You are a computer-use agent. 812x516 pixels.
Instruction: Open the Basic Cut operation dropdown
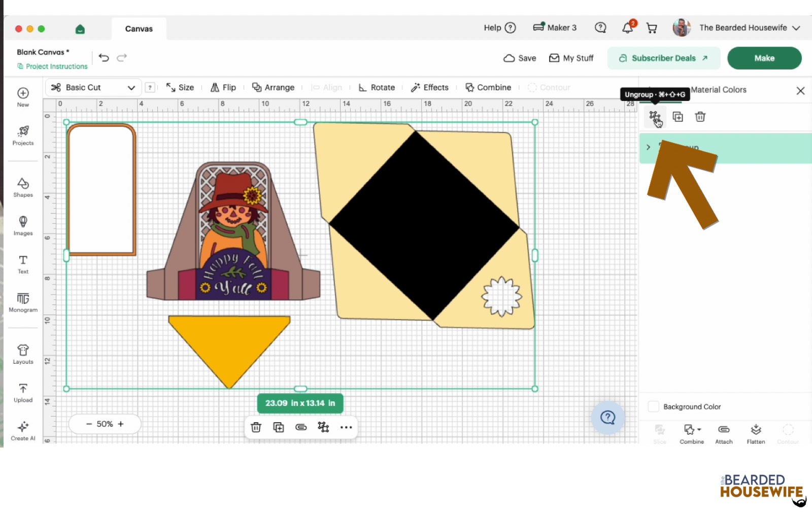[93, 87]
